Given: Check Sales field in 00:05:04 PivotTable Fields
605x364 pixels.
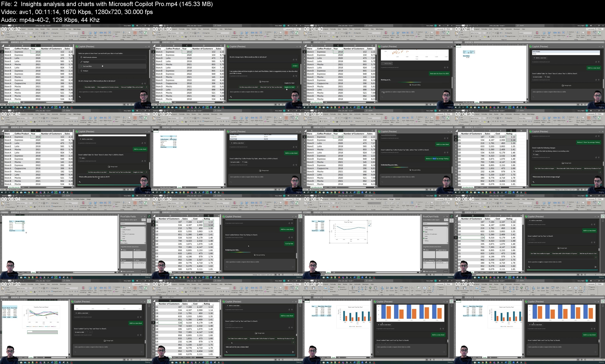Looking at the screenshot, I should click(121, 236).
